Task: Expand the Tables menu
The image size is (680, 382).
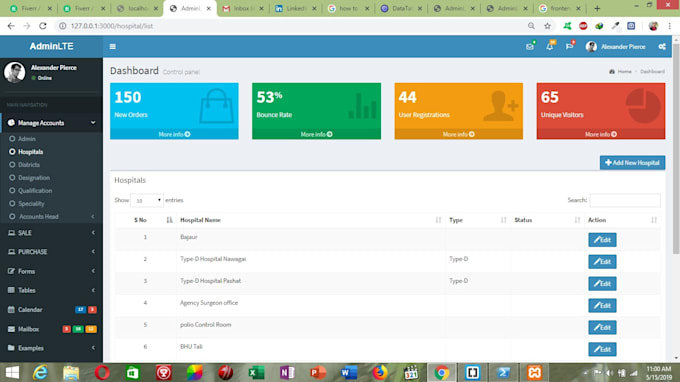Action: coord(51,290)
